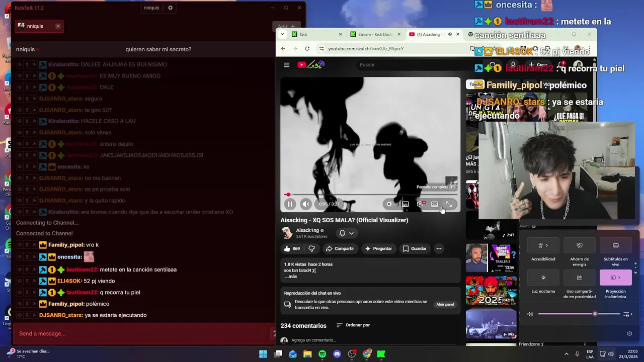
Task: Enter fullscreen in YouTube player
Action: [x=449, y=204]
